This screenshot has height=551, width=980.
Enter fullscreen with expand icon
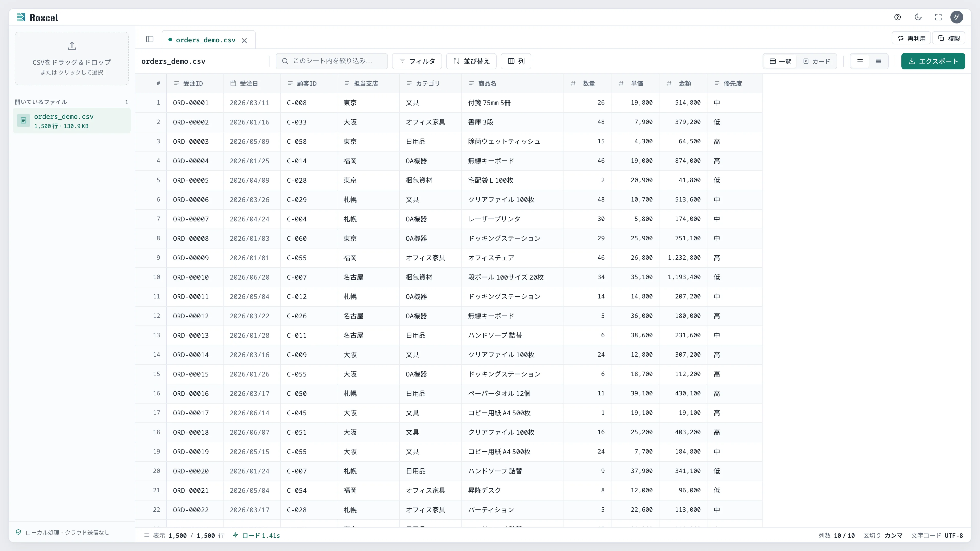tap(938, 17)
